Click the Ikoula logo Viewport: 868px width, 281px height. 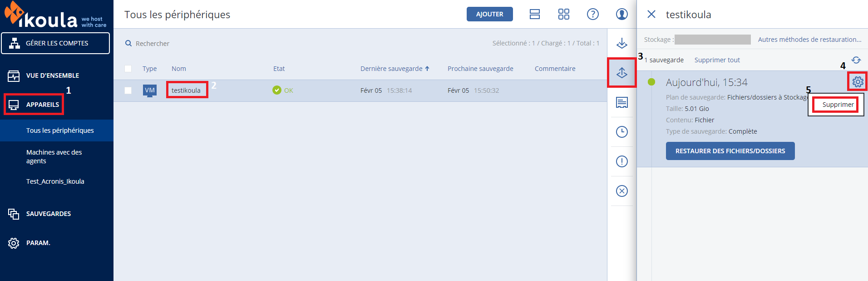[55, 15]
